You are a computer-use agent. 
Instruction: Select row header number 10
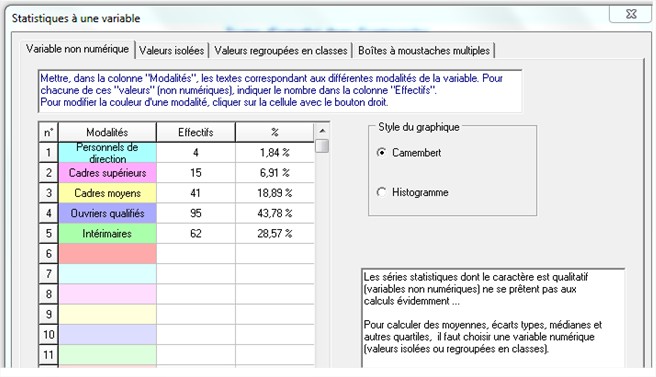point(49,334)
